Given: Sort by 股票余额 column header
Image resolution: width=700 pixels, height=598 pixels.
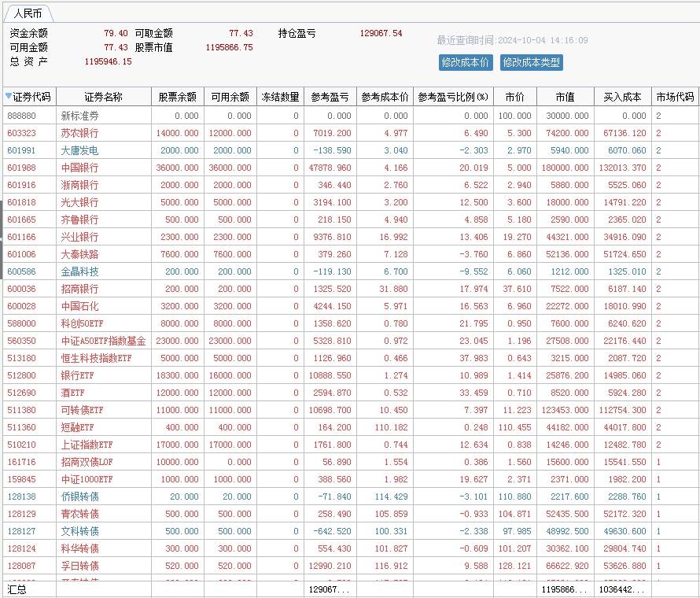Looking at the screenshot, I should coord(178,97).
